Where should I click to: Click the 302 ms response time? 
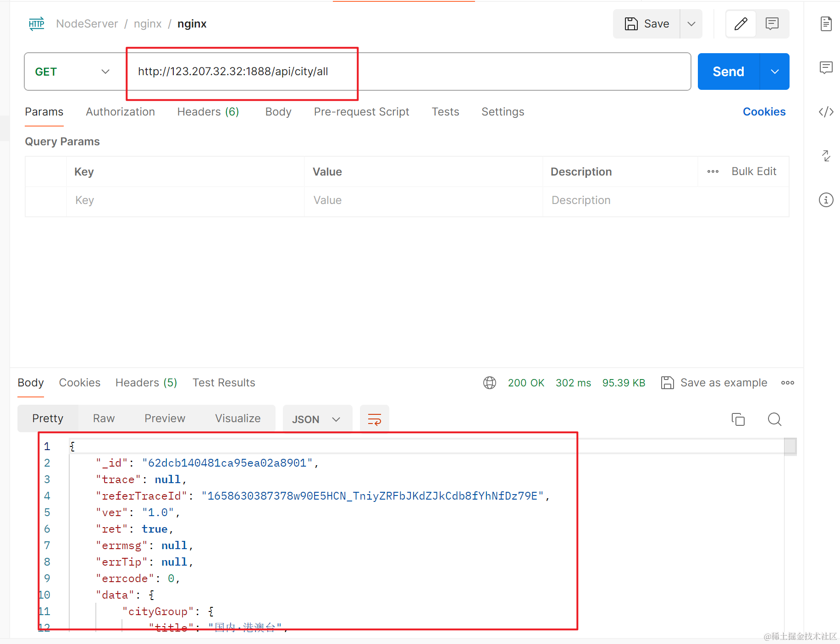click(573, 383)
